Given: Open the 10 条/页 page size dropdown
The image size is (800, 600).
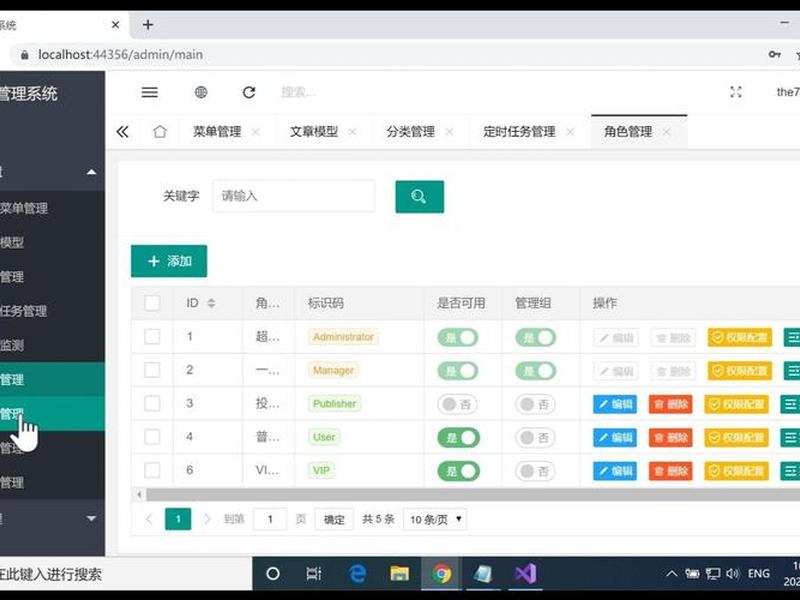Looking at the screenshot, I should coord(435,519).
